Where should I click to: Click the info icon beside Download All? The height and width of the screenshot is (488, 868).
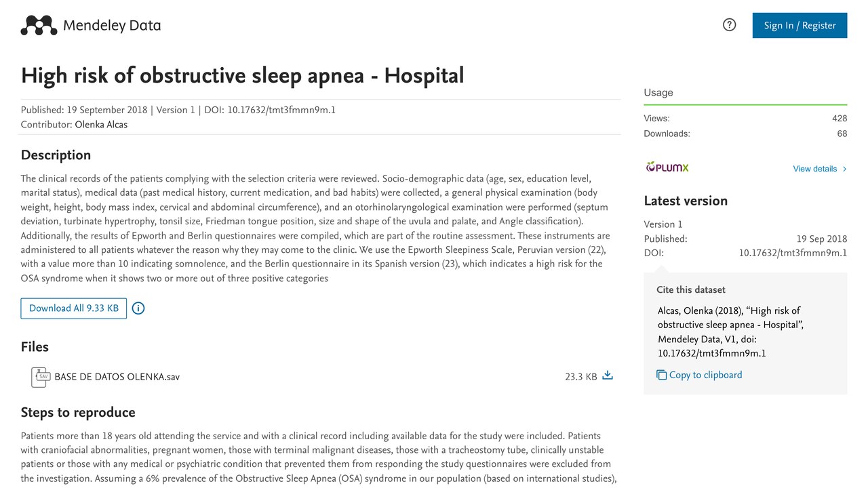click(x=138, y=308)
